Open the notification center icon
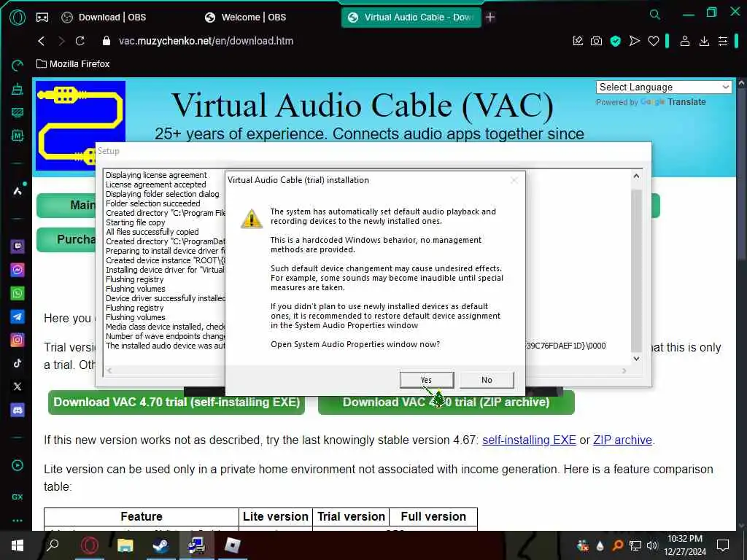Viewport: 747px width, 560px height. point(723,545)
